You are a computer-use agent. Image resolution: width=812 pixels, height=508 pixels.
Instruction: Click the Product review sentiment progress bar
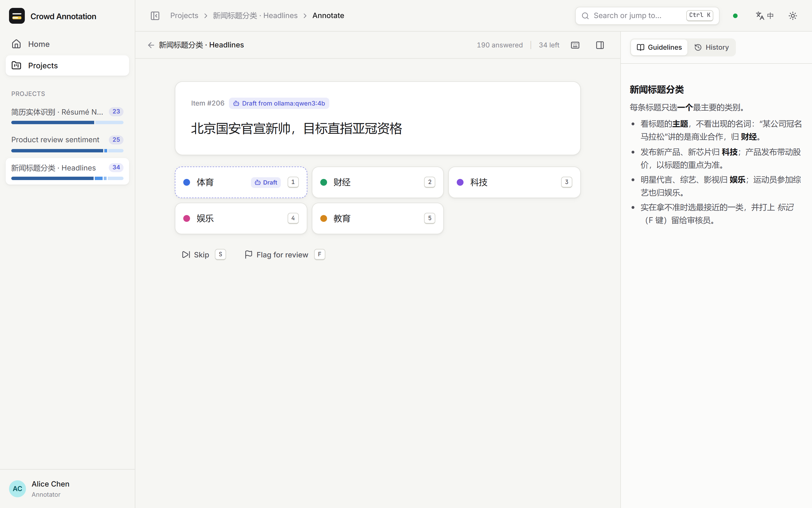pos(67,151)
